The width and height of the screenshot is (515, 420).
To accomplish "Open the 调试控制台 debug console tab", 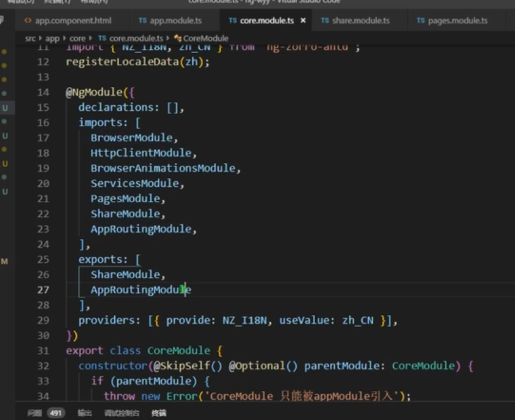I will click(122, 413).
